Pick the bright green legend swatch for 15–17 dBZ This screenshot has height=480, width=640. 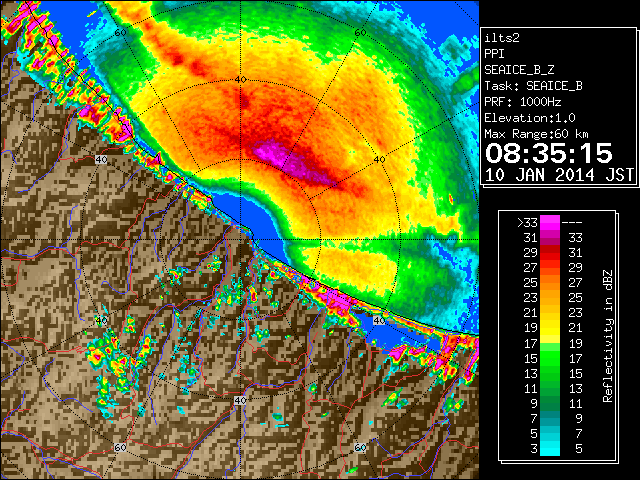click(x=550, y=358)
